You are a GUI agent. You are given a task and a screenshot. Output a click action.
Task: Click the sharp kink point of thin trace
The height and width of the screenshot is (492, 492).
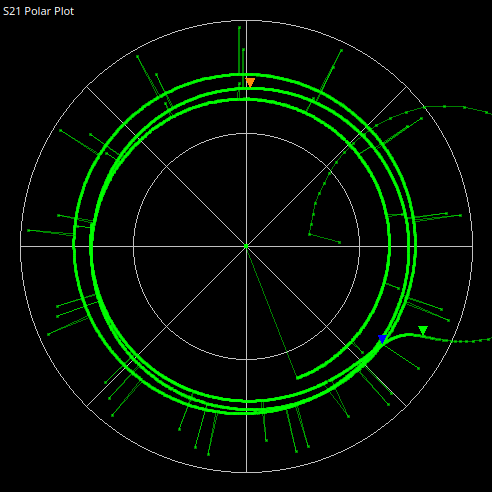(310, 235)
